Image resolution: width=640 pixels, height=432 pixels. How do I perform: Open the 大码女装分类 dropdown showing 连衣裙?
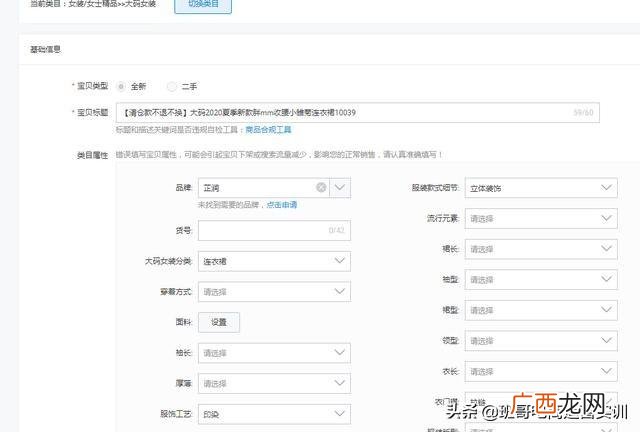[x=274, y=261]
